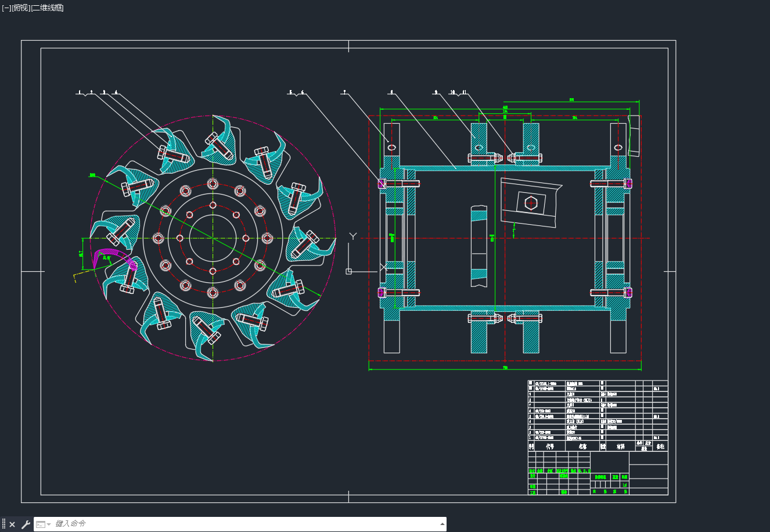Grab the command line grip handle
770x532 pixels.
click(x=3, y=524)
